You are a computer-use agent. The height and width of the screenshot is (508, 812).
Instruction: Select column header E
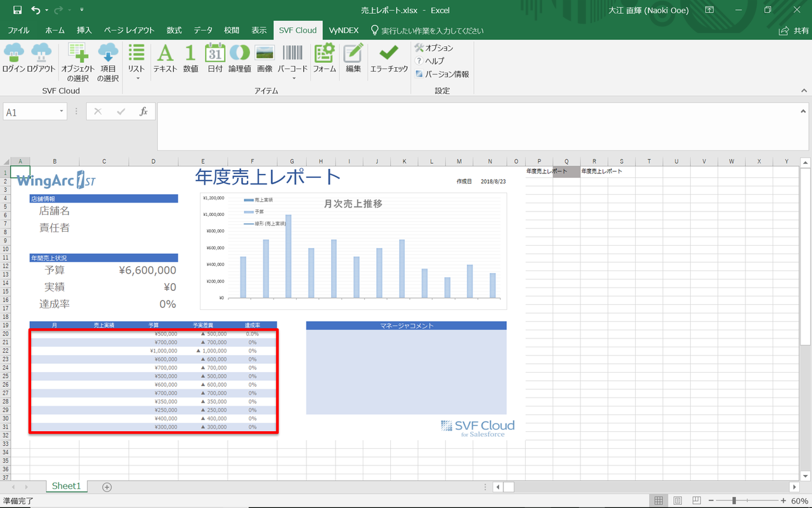tap(203, 161)
